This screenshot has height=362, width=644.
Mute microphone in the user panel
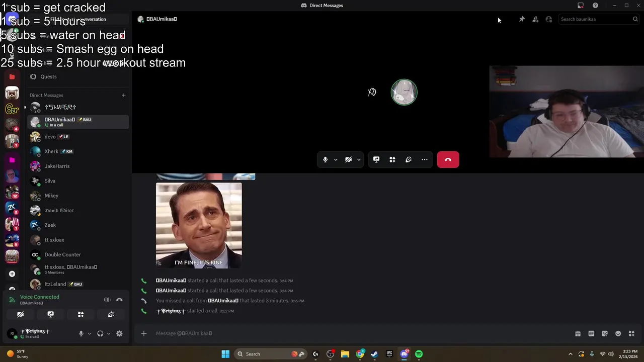point(81,333)
